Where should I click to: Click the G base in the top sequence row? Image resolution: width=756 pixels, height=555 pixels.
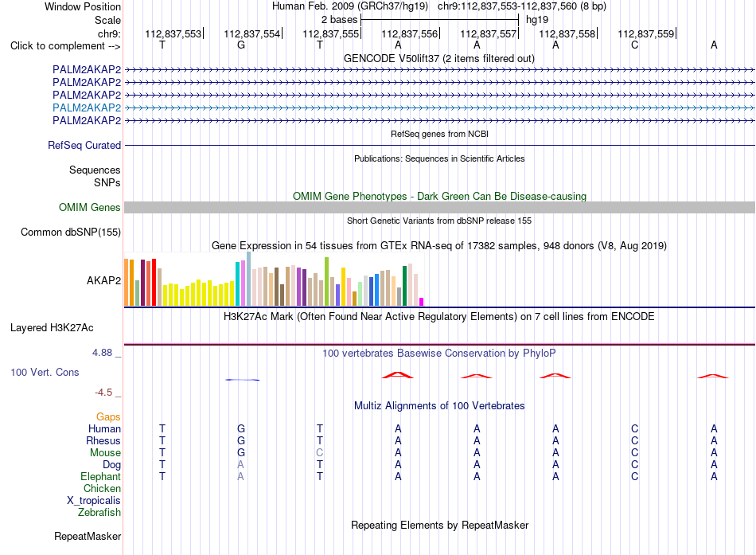241,45
